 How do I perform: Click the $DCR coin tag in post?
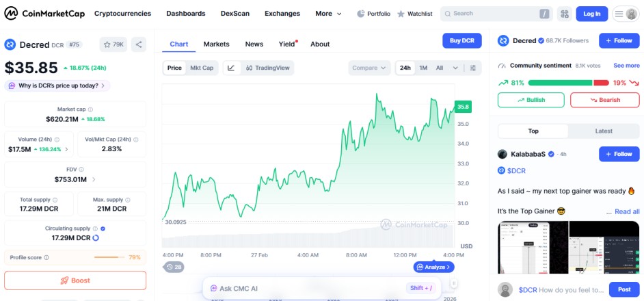pyautogui.click(x=512, y=170)
